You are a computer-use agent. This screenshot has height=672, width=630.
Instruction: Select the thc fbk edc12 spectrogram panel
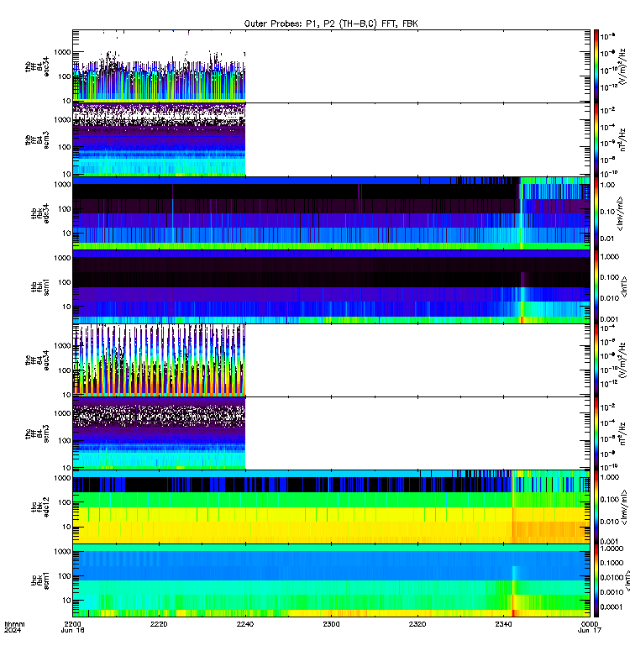tap(331, 507)
